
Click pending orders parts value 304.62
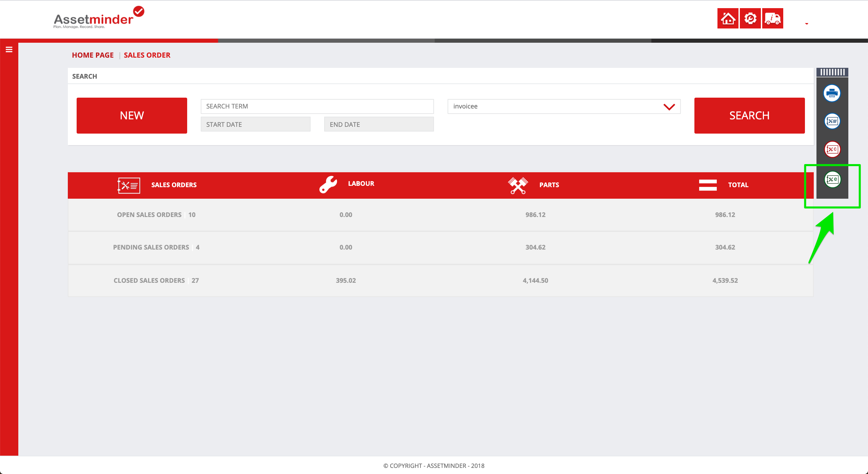[535, 247]
